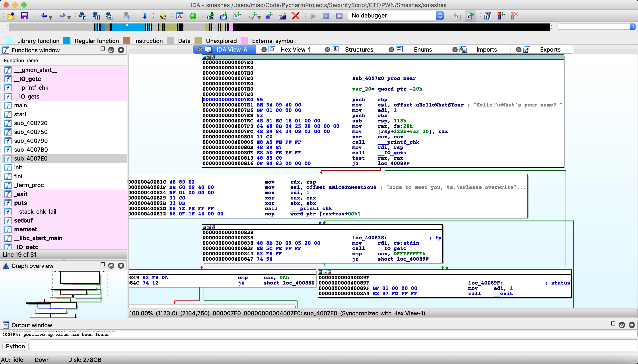Click the purple Save database icon

(x=24, y=16)
